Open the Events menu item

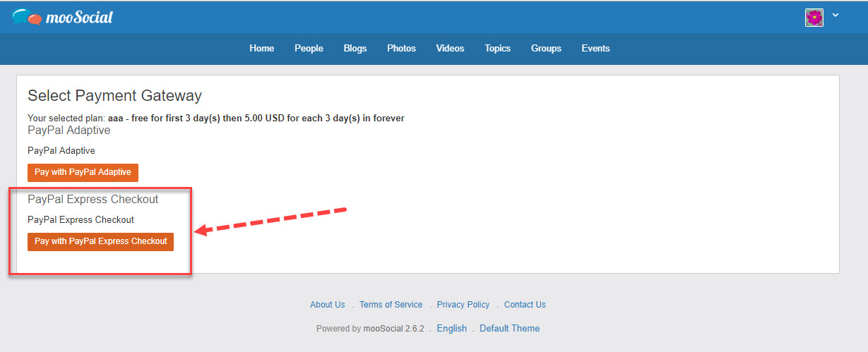(x=595, y=49)
